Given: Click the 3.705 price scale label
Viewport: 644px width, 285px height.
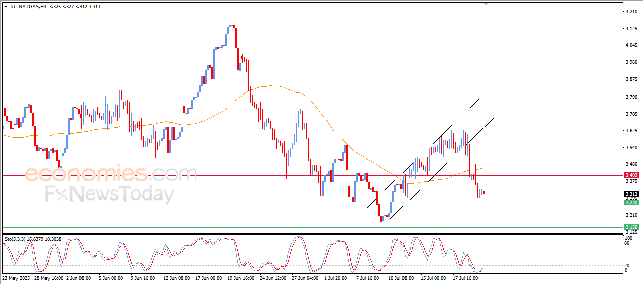Looking at the screenshot, I should coord(632,114).
